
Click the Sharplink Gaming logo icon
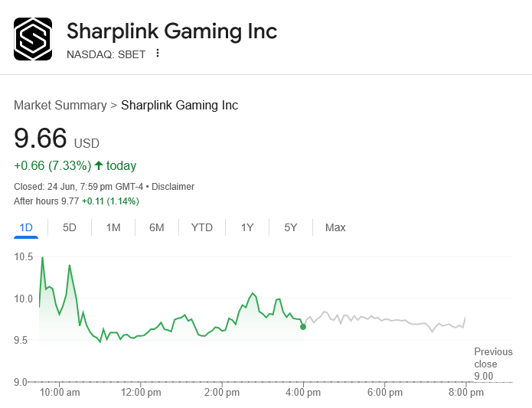pos(33,39)
